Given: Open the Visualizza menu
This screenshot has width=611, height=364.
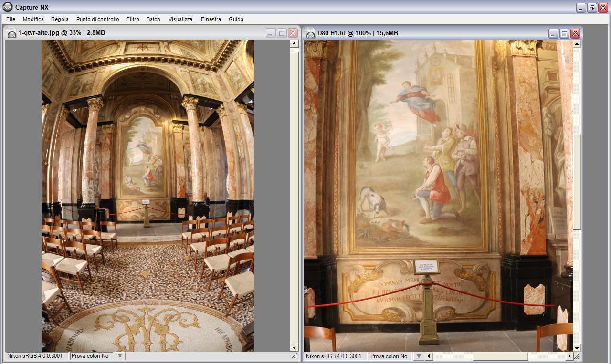Looking at the screenshot, I should [x=180, y=19].
